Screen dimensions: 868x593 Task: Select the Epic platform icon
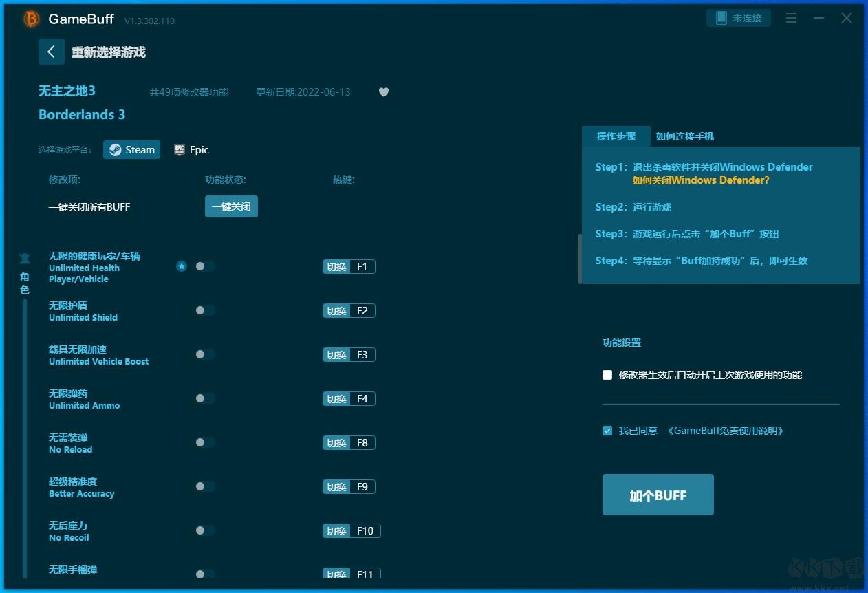pyautogui.click(x=191, y=149)
